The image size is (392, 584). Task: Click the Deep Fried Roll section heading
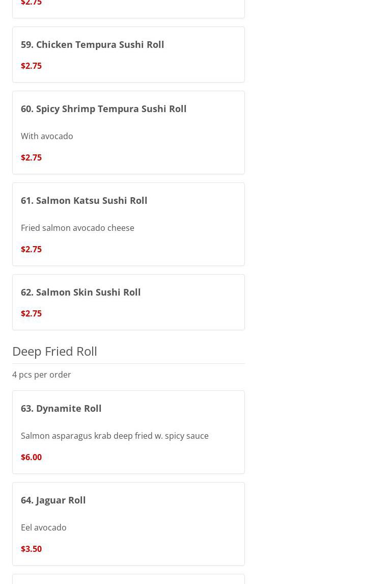[54, 351]
